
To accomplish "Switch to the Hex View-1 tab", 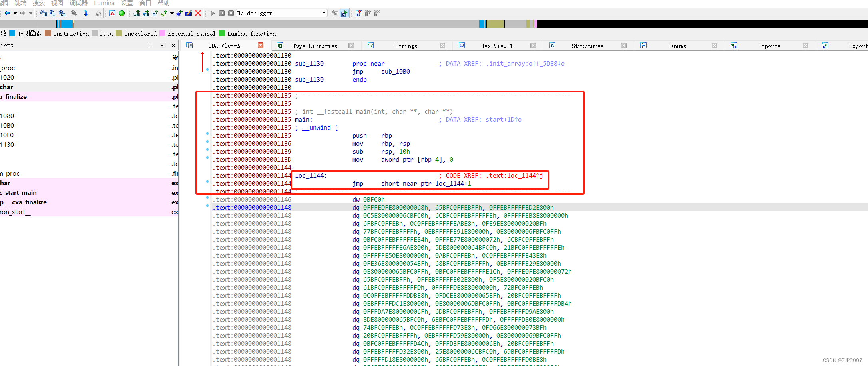I will click(x=496, y=46).
